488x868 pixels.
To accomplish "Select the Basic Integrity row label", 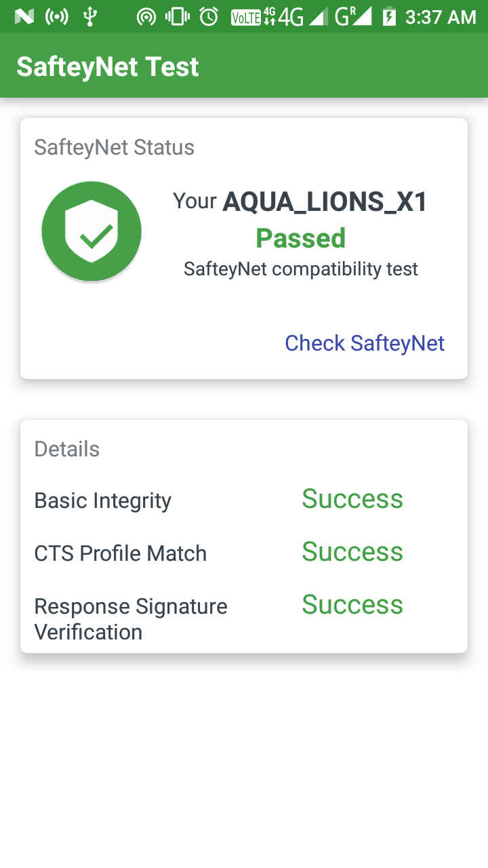I will point(103,500).
